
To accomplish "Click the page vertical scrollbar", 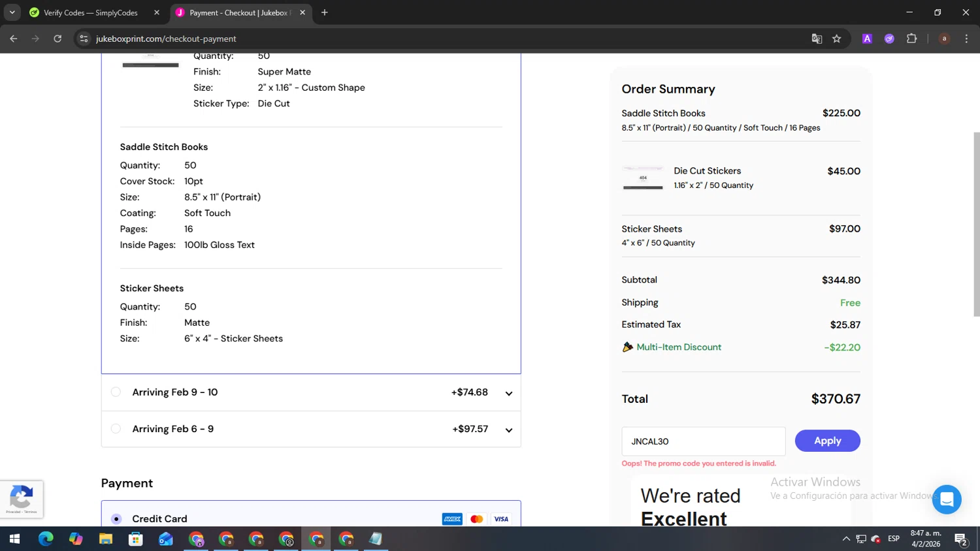I will [977, 225].
